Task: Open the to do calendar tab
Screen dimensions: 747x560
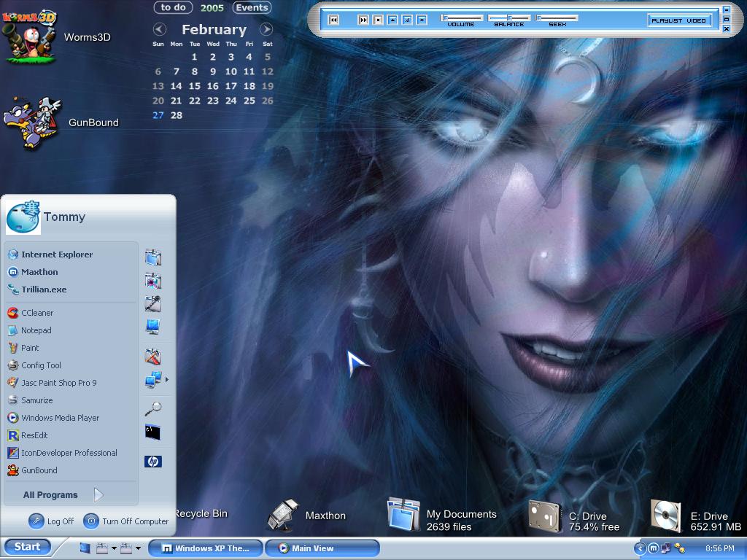Action: point(173,7)
